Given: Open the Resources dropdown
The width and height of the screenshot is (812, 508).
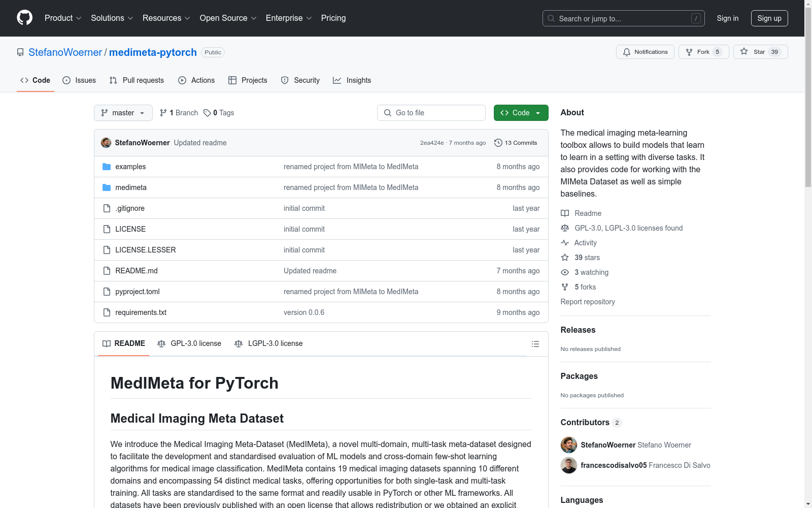Looking at the screenshot, I should coord(166,18).
